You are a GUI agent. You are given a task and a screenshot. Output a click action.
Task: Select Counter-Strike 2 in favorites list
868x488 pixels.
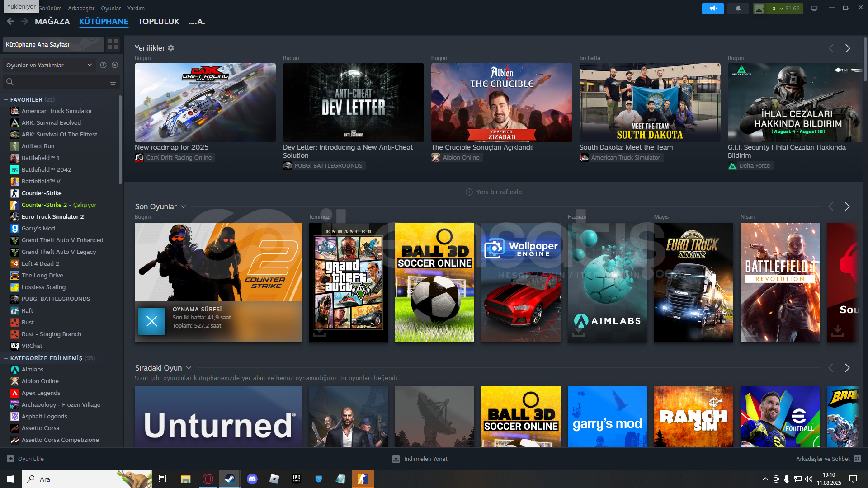59,205
